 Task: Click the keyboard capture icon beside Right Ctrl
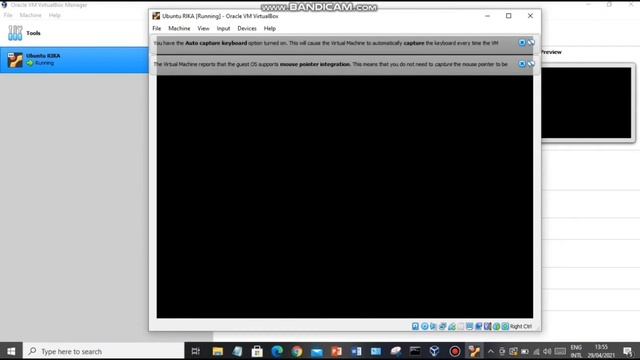click(x=505, y=326)
